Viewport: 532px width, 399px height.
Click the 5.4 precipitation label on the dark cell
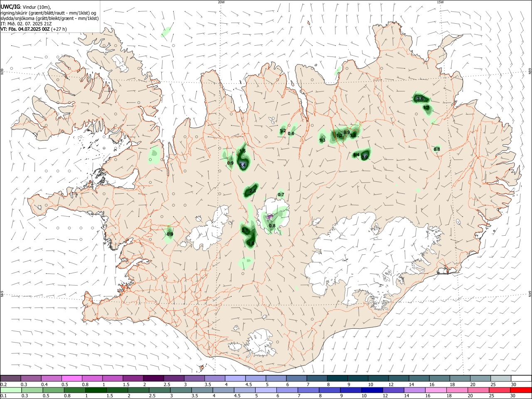243,165
